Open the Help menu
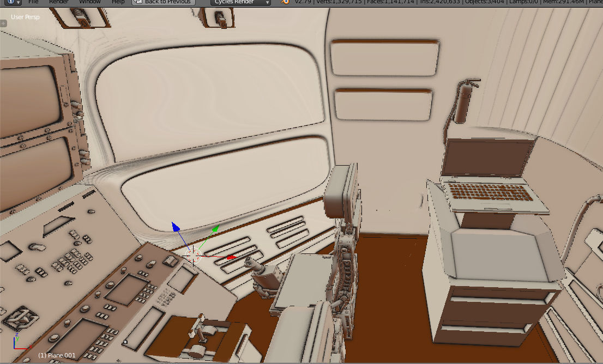The width and height of the screenshot is (603, 364). (118, 2)
